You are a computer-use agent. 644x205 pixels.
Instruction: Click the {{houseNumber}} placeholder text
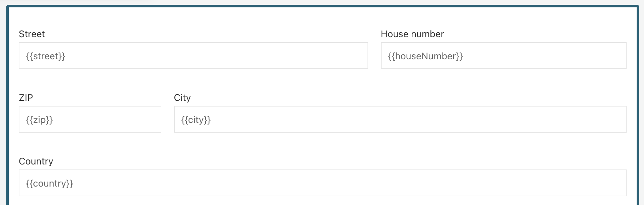click(425, 56)
